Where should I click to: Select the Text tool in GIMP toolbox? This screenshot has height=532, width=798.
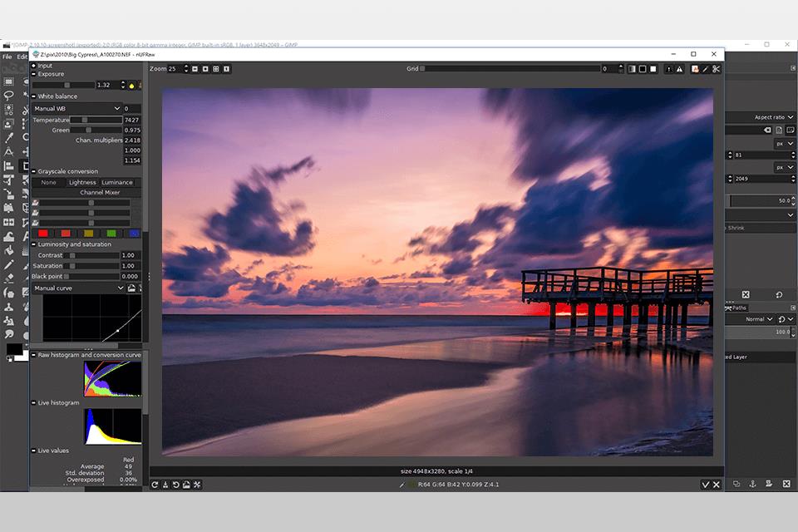pyautogui.click(x=9, y=152)
